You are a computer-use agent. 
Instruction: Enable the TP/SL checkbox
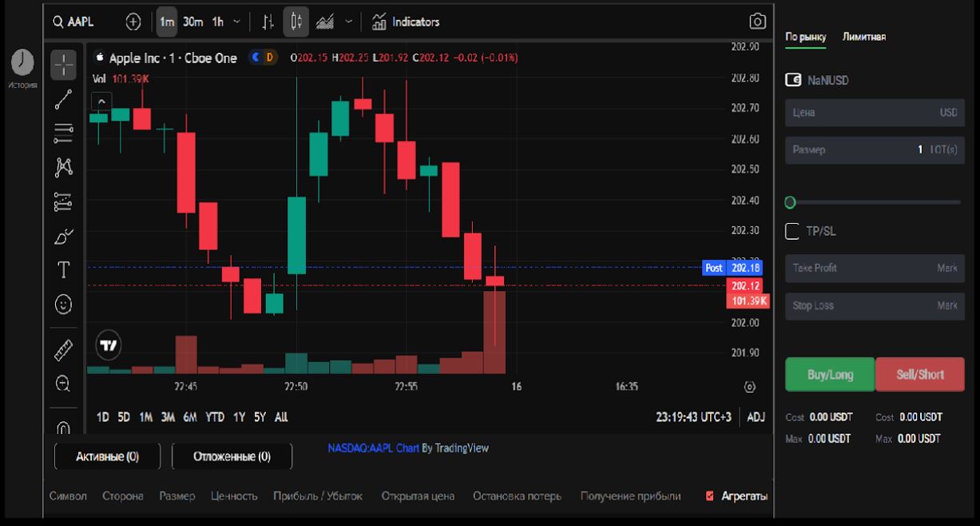coord(792,231)
